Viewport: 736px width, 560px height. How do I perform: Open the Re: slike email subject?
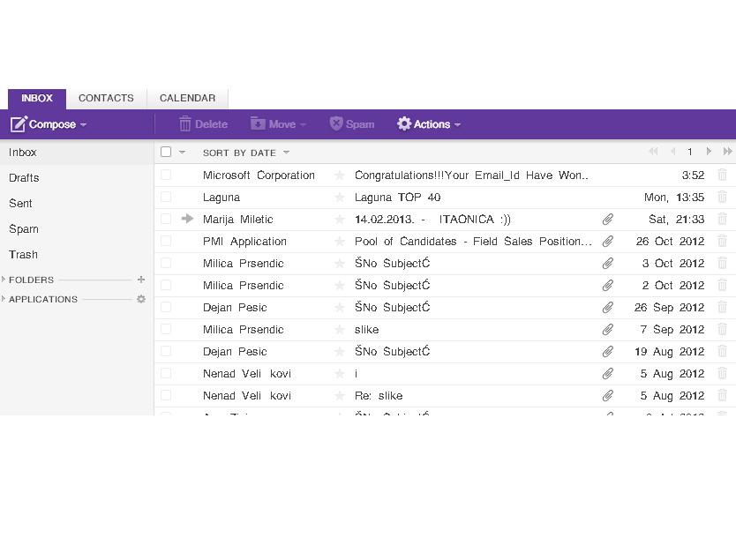(379, 396)
